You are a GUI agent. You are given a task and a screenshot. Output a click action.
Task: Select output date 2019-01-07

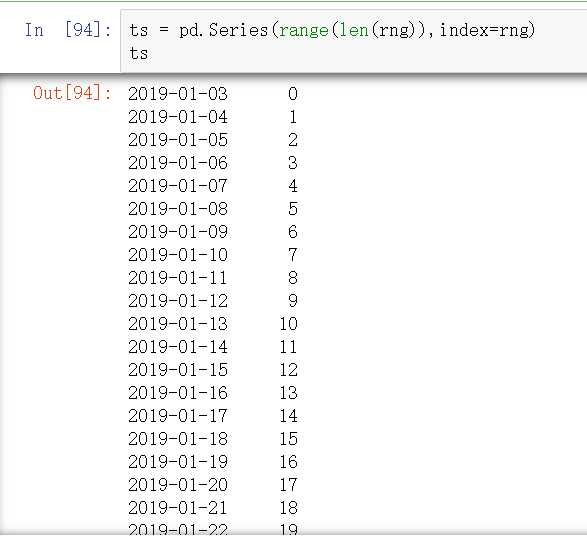(178, 186)
